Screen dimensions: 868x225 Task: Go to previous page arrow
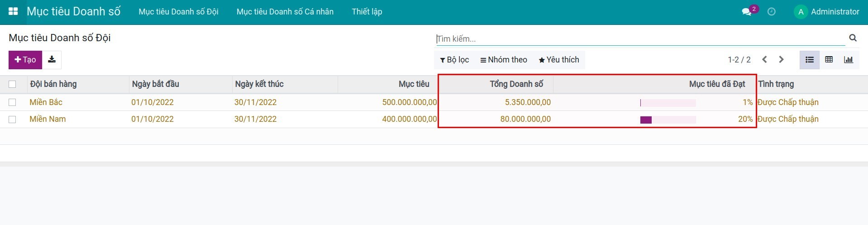point(764,60)
